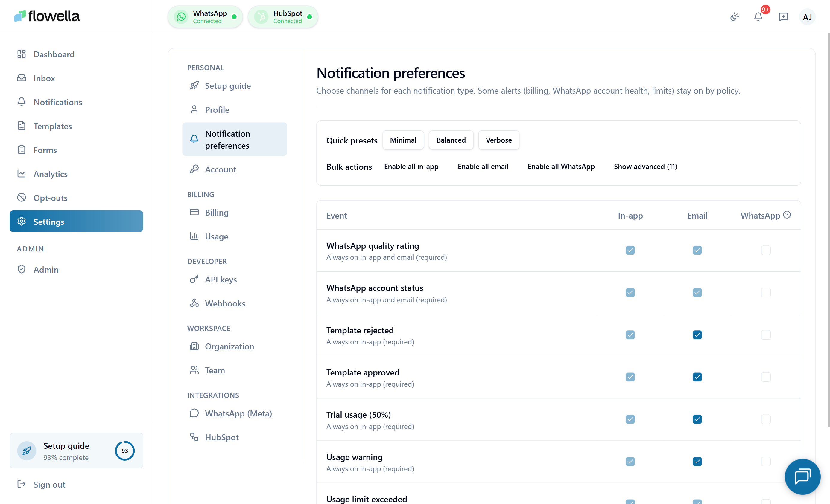
Task: Uncheck Email for Template approved
Action: [x=697, y=377]
